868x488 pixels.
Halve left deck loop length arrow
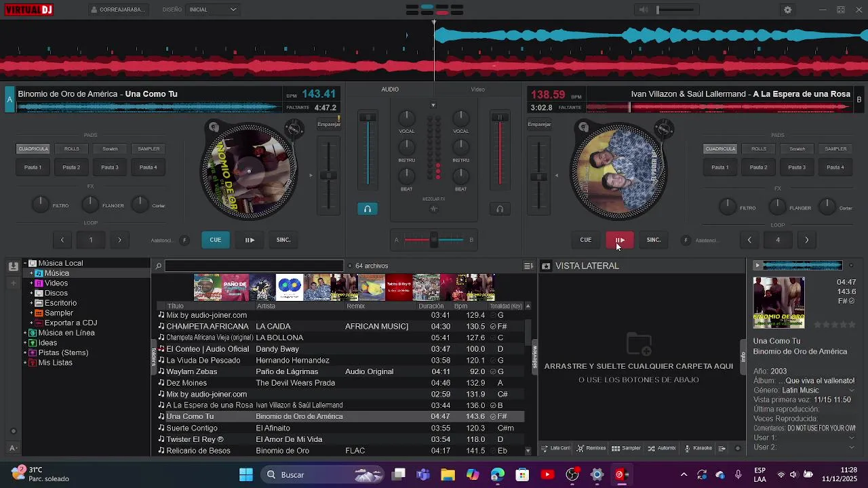coord(62,240)
